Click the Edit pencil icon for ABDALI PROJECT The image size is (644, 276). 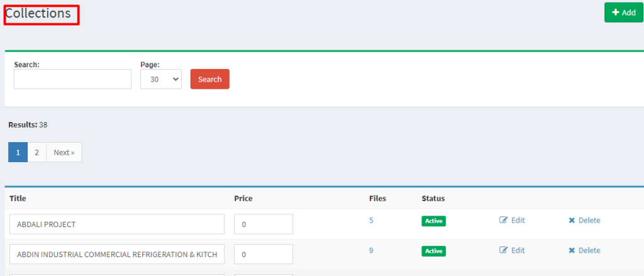click(x=503, y=220)
